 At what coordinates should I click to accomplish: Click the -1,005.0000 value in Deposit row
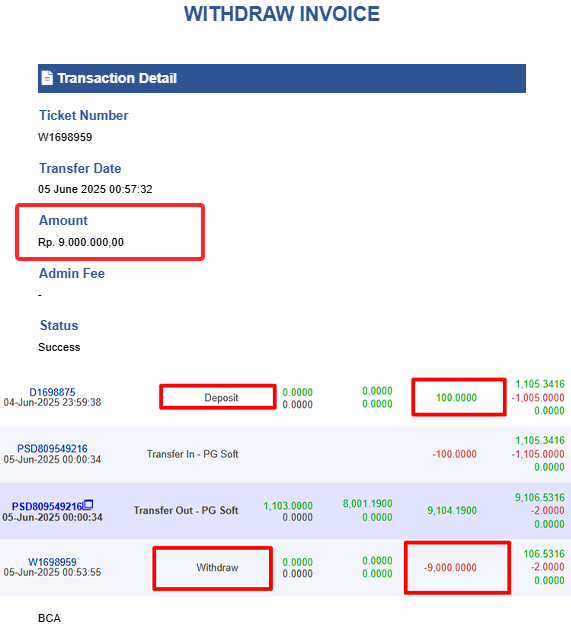(x=538, y=398)
